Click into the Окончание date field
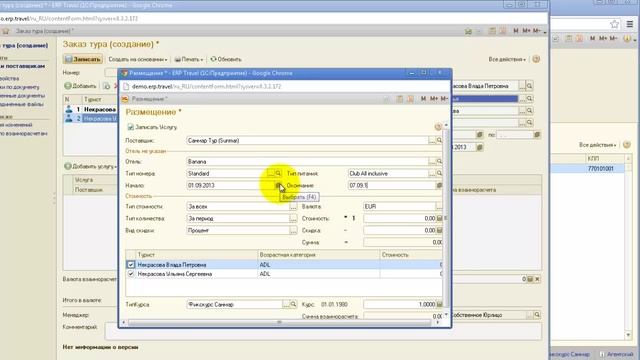The width and height of the screenshot is (640, 360). [x=391, y=186]
